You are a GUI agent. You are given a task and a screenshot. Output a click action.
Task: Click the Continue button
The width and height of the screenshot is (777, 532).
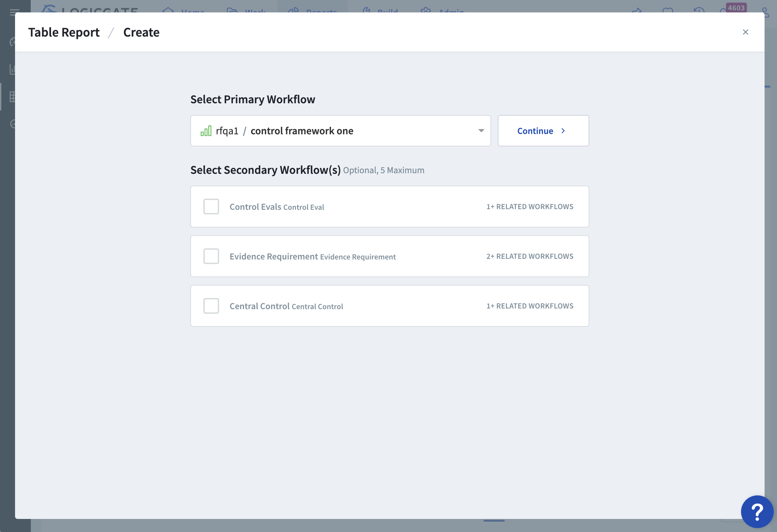[x=543, y=131]
